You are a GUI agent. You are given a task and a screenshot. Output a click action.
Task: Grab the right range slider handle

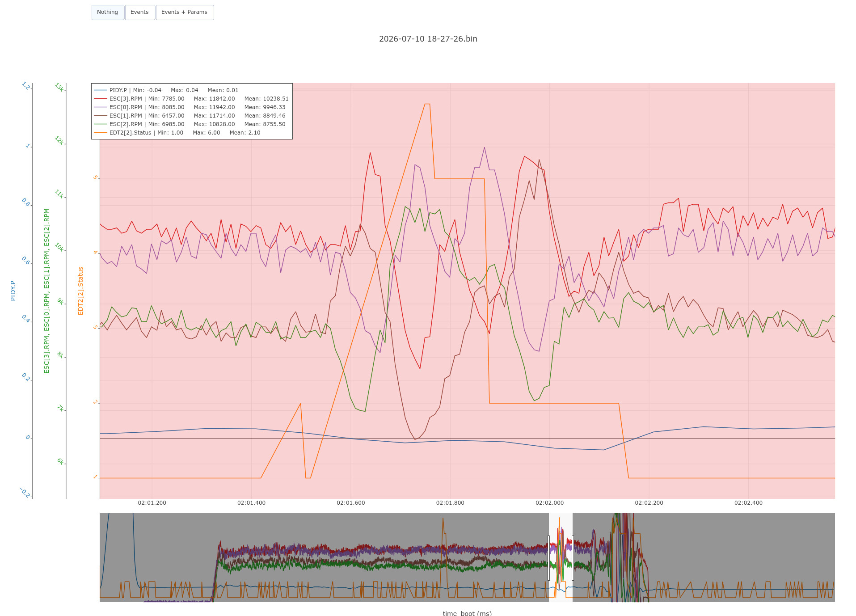pos(573,558)
